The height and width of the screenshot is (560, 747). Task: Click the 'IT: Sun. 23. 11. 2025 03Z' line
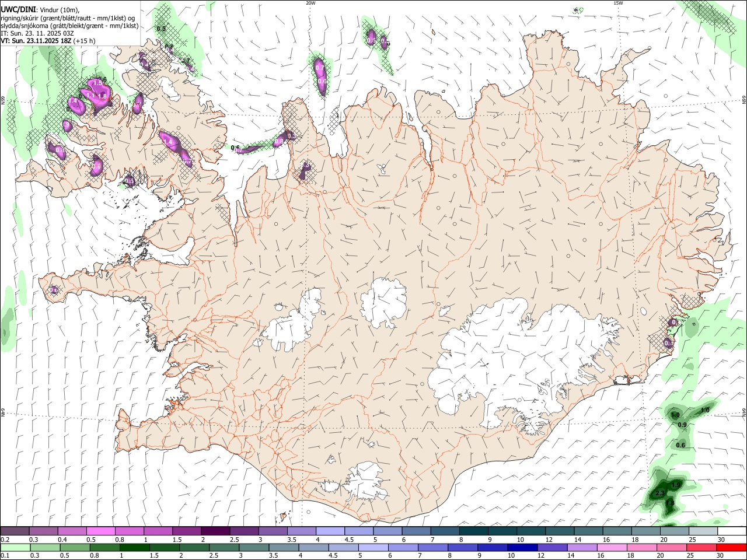37,33
